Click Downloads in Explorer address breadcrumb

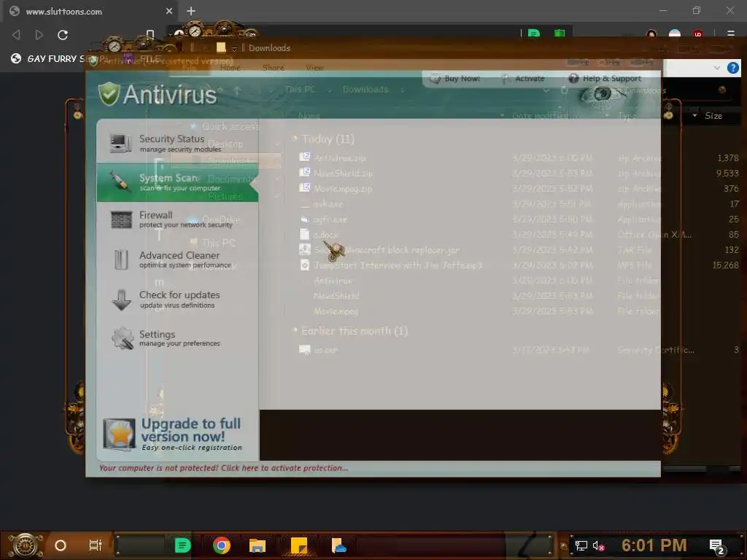(x=365, y=90)
